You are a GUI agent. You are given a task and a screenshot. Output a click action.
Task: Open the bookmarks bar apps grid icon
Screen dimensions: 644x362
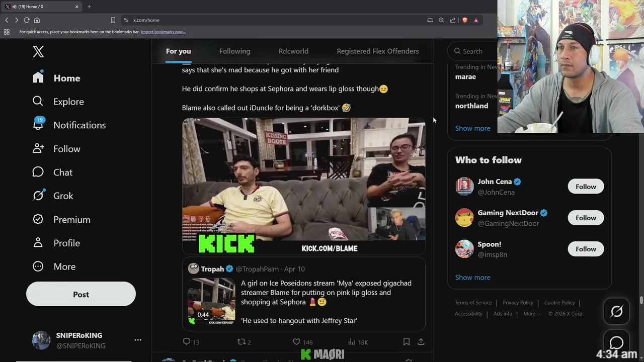[7, 32]
